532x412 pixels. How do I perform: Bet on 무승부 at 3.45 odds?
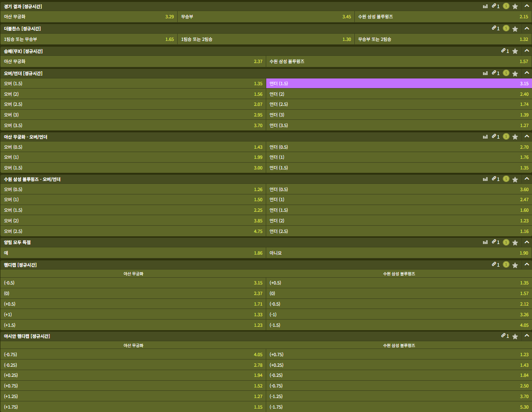click(x=266, y=17)
